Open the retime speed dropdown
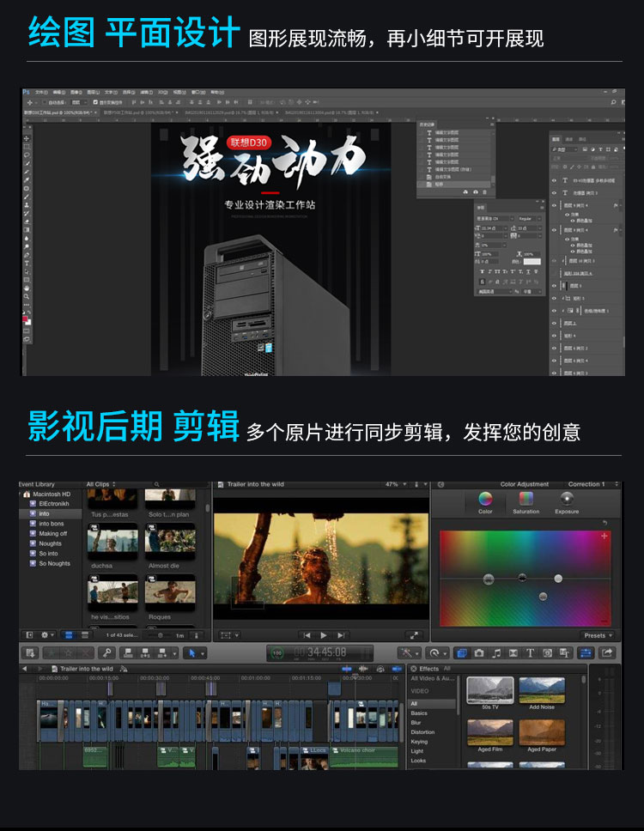The width and height of the screenshot is (644, 831). 438,653
